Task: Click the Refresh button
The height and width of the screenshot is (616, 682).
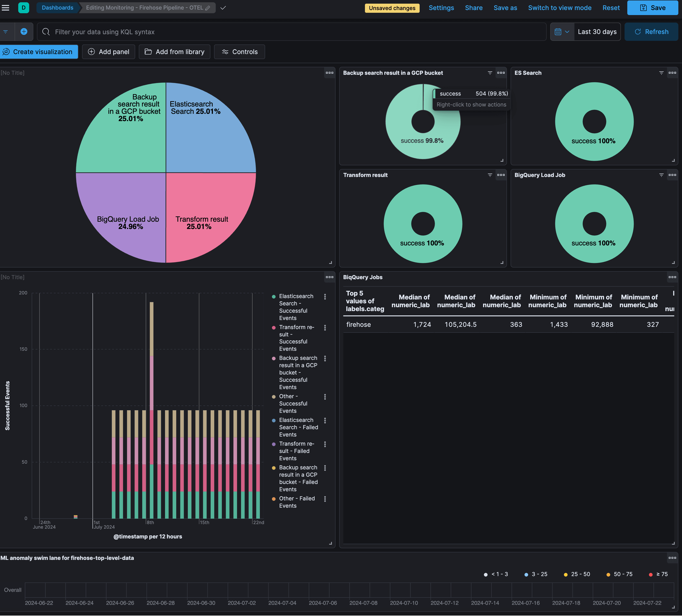Action: pyautogui.click(x=652, y=31)
